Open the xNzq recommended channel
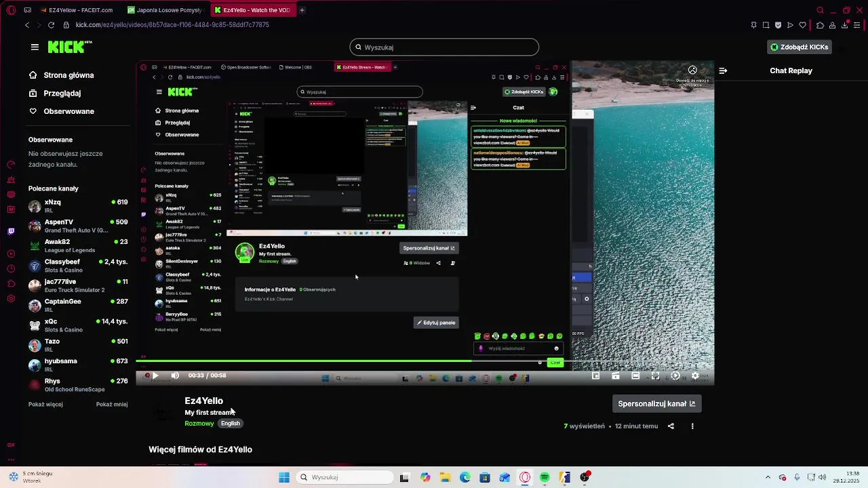Screen dimensions: 868x488 pyautogui.click(x=78, y=206)
